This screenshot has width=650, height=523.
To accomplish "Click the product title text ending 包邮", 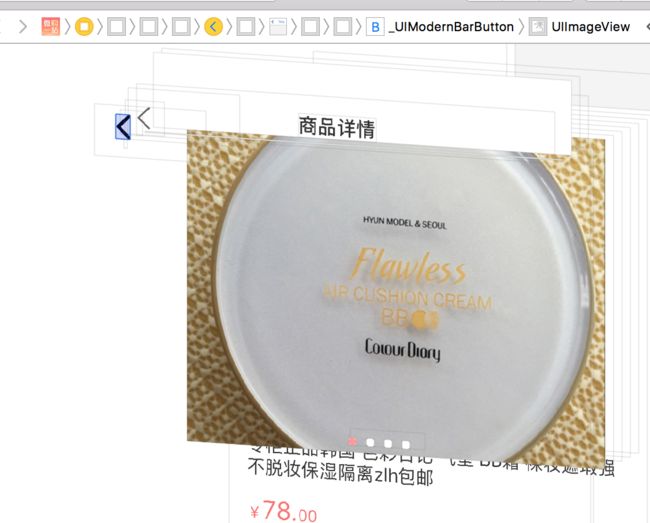I will (341, 473).
